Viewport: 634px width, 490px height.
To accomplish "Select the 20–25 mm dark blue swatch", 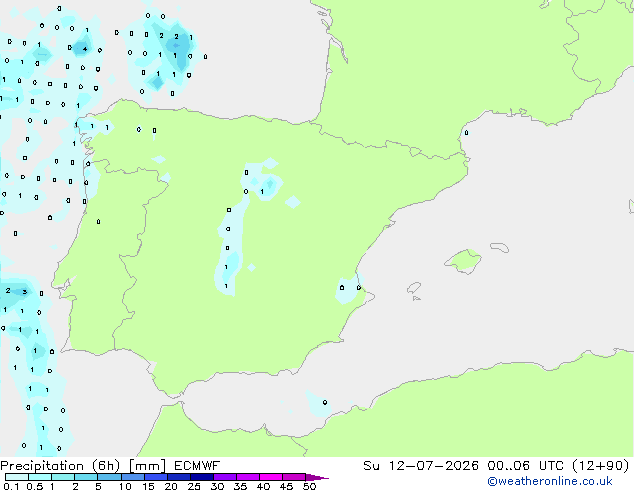I will (179, 477).
